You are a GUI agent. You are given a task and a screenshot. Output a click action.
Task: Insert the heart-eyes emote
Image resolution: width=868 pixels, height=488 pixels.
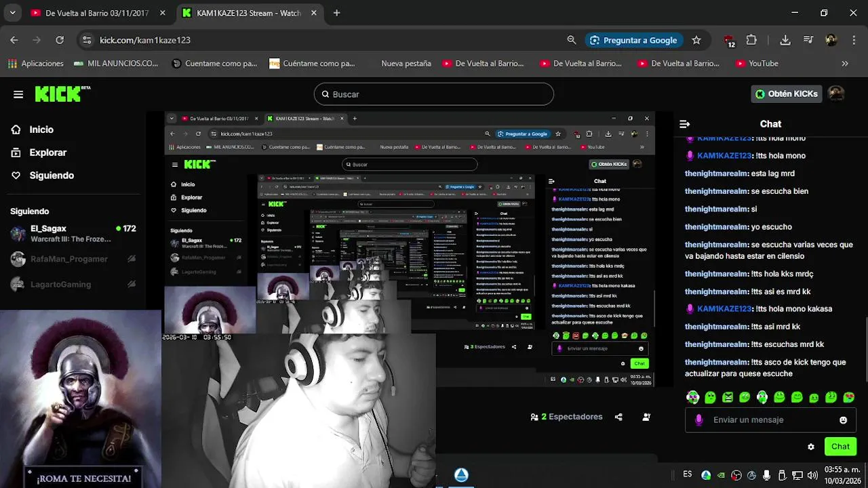click(848, 397)
